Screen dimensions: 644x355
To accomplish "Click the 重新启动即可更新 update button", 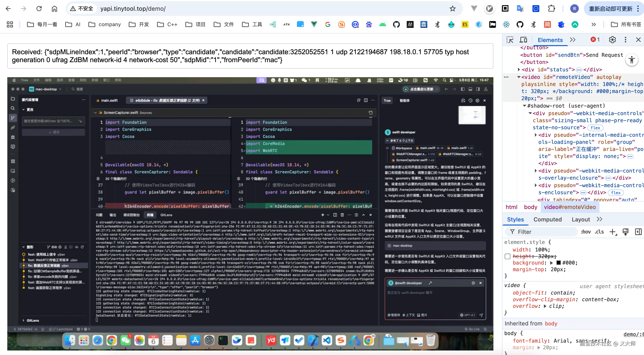I will [x=611, y=9].
